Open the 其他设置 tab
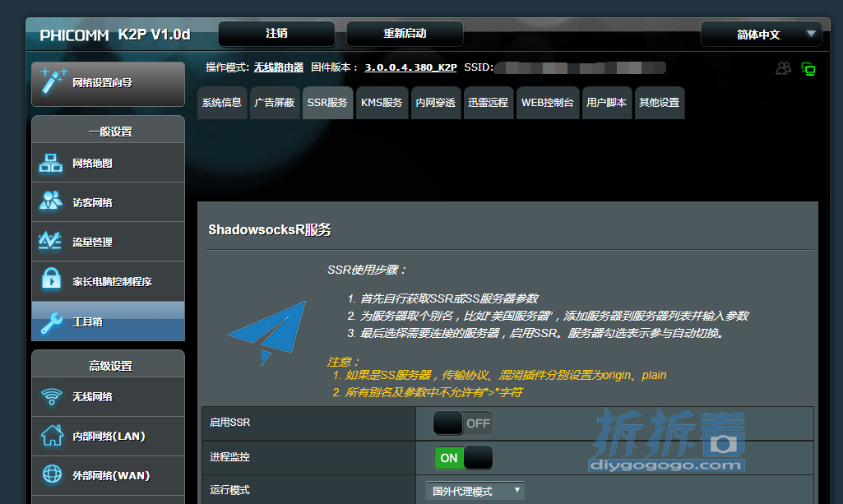 point(659,103)
